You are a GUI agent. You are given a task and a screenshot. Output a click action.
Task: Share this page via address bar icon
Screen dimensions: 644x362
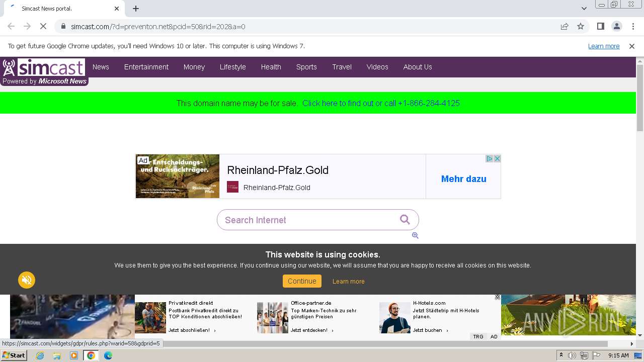tap(565, 26)
